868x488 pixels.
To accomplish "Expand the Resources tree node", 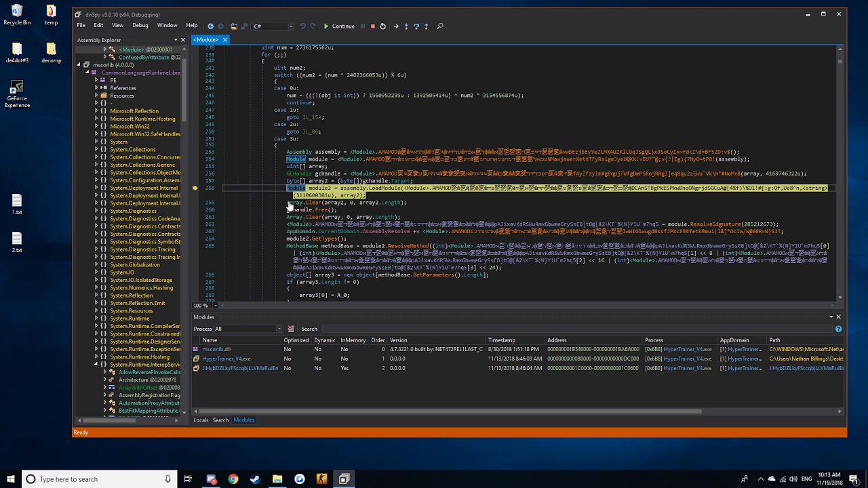I will [x=96, y=96].
